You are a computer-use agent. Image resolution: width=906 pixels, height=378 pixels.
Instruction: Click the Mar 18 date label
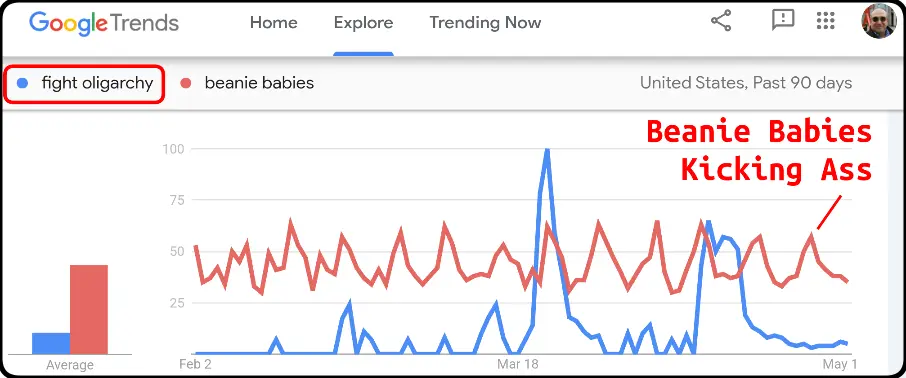(x=517, y=365)
